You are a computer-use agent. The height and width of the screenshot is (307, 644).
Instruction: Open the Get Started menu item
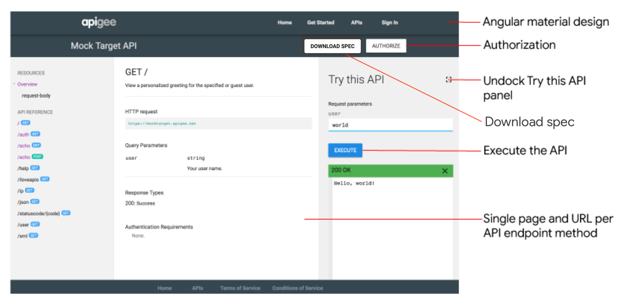[x=320, y=23]
